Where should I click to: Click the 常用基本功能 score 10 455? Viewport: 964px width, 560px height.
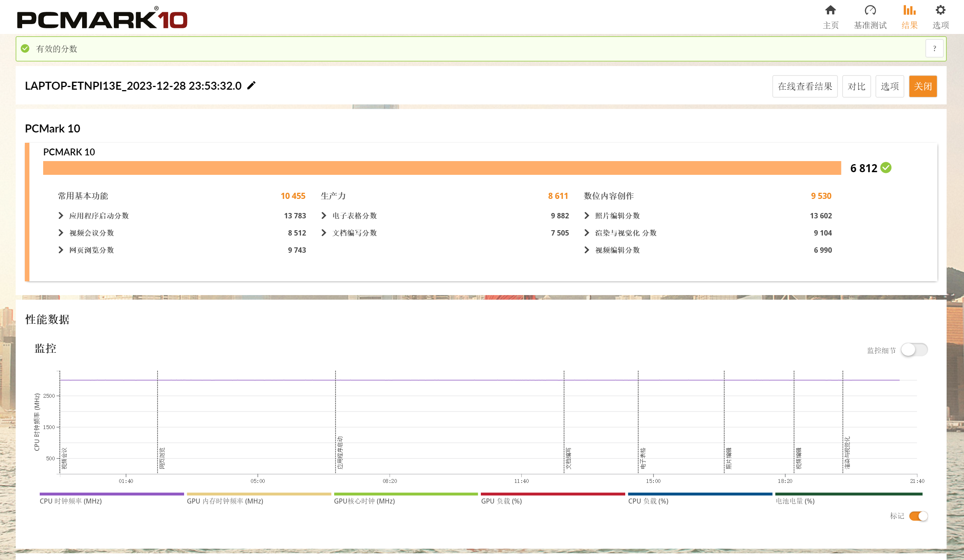[x=293, y=196]
